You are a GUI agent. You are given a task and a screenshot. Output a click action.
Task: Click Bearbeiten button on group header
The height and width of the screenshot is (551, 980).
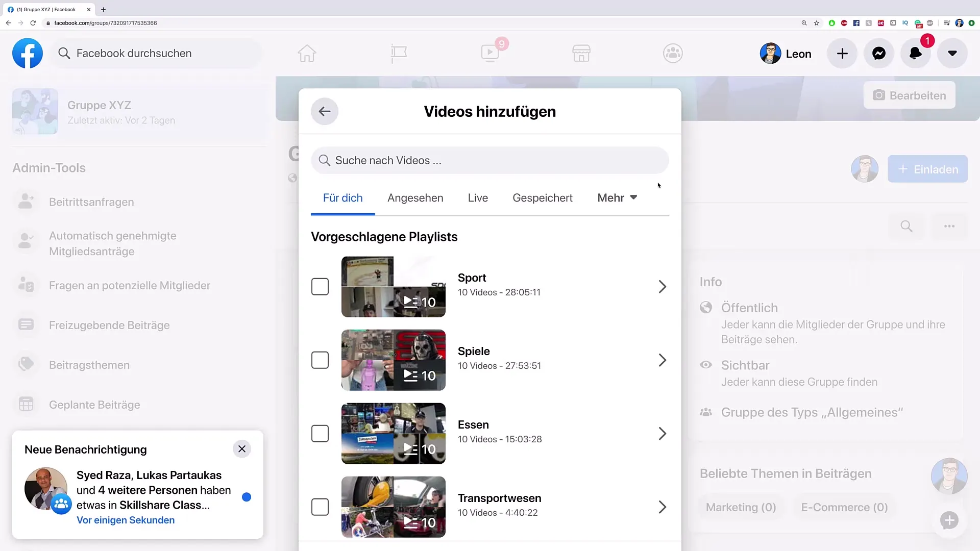point(911,95)
